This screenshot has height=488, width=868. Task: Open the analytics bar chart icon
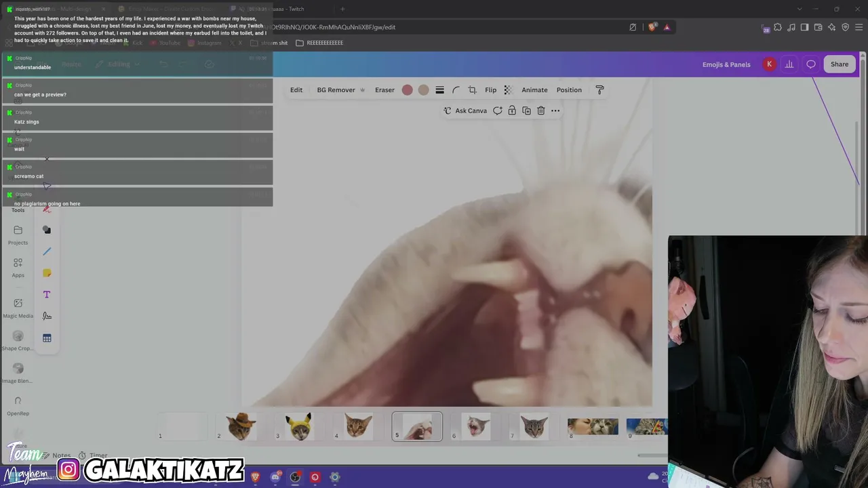tap(789, 64)
